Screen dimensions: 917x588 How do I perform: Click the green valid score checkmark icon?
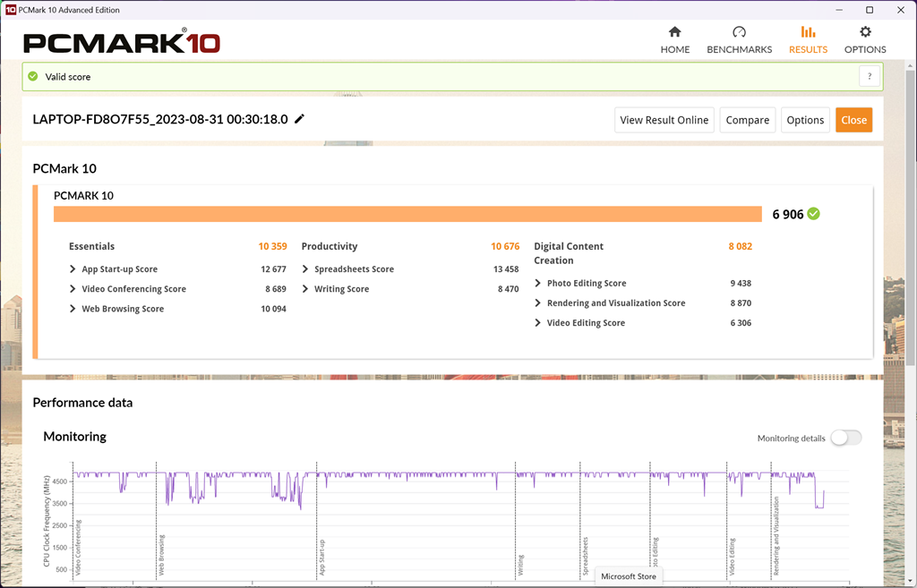[33, 77]
